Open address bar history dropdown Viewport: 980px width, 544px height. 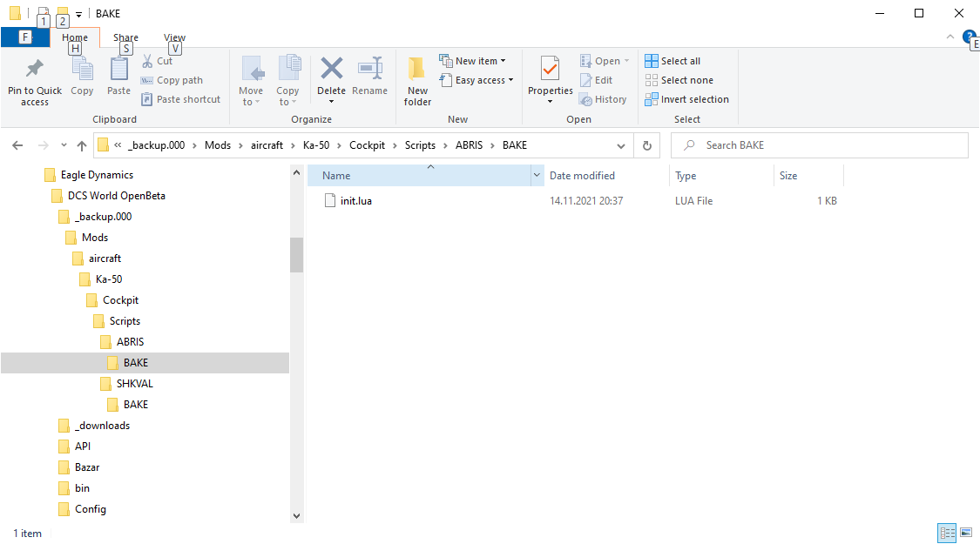[620, 145]
